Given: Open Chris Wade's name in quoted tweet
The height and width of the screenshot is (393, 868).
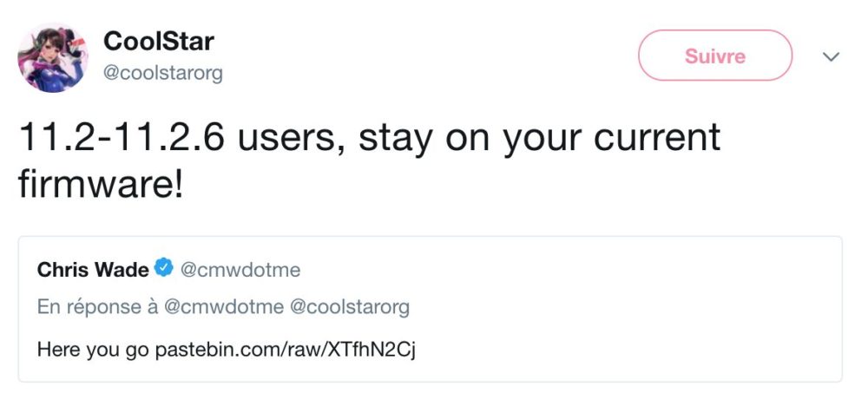Looking at the screenshot, I should pos(92,270).
